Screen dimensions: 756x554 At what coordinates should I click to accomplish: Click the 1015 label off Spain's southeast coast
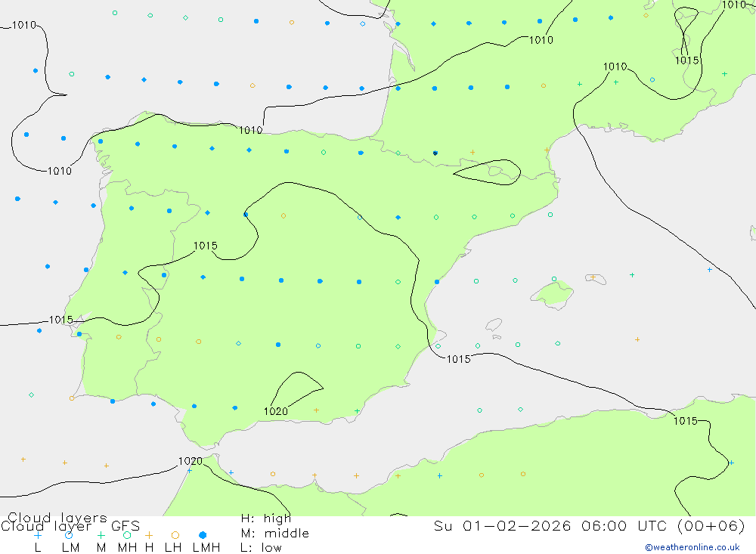[459, 359]
